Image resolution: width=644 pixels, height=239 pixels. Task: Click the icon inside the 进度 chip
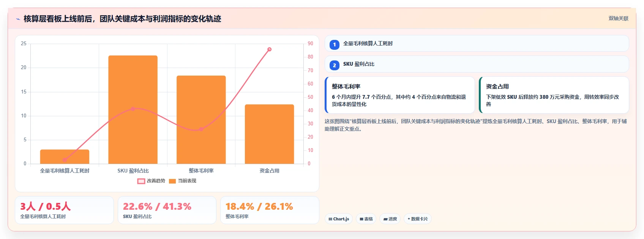pos(385,219)
